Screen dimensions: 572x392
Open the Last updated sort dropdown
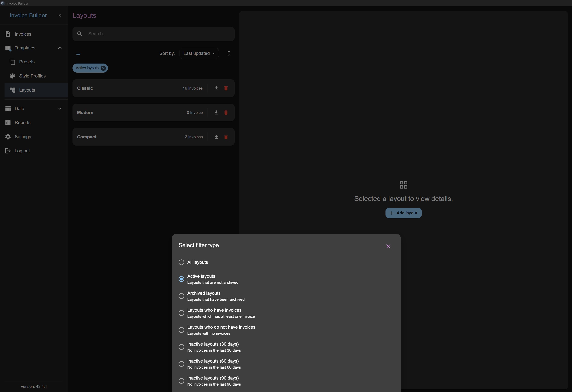pyautogui.click(x=199, y=53)
